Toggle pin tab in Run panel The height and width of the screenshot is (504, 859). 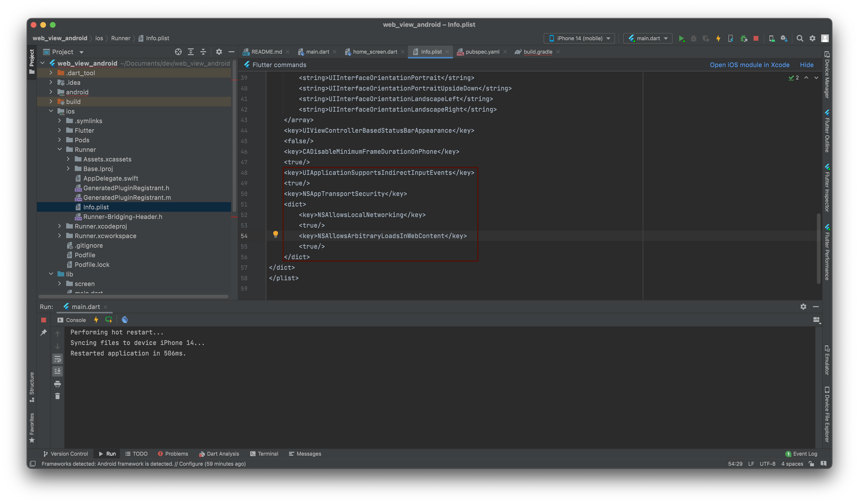click(43, 333)
